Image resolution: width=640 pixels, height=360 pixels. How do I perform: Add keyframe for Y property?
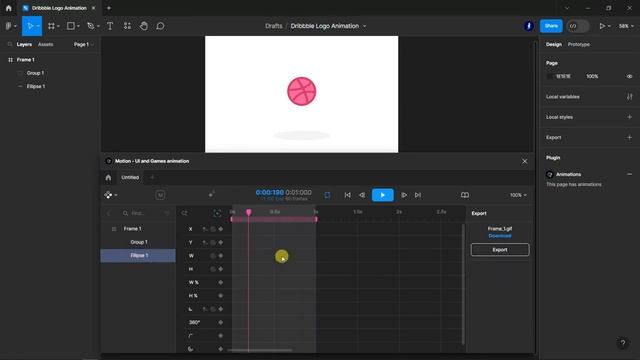point(221,242)
